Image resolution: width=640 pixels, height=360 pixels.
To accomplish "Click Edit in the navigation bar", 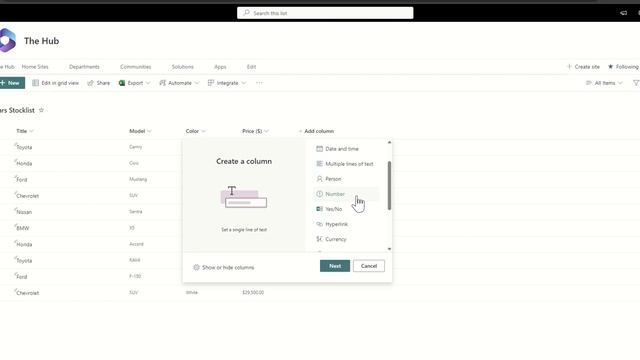I will [251, 67].
